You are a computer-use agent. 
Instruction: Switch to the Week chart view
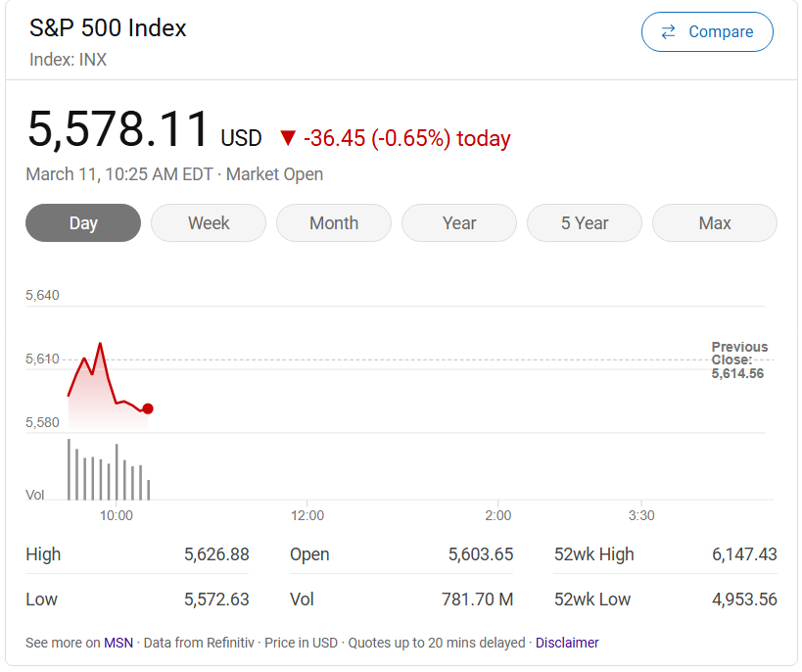pyautogui.click(x=209, y=223)
